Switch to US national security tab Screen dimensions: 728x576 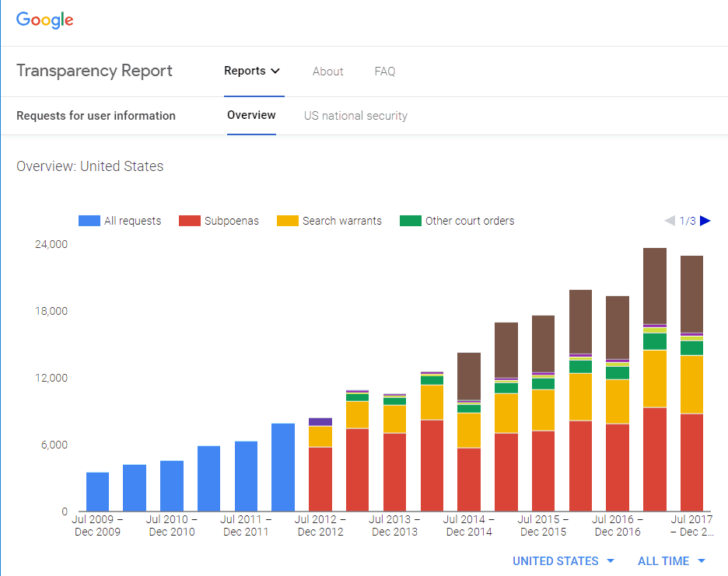(355, 116)
